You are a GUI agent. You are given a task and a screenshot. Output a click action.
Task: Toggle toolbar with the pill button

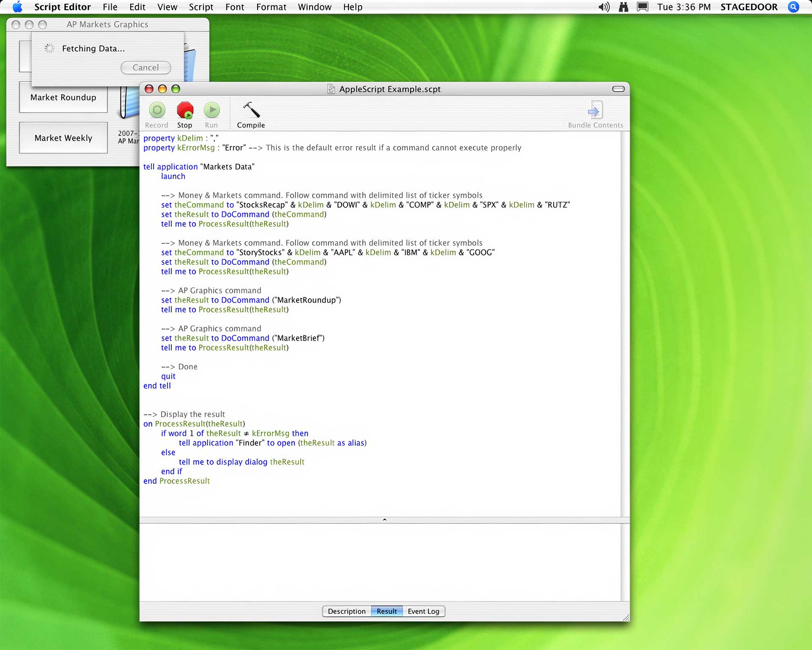coord(618,89)
